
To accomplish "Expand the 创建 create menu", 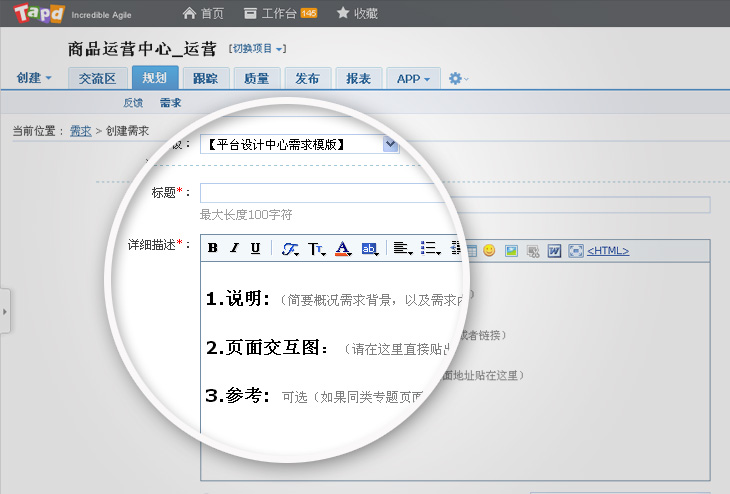I will (x=35, y=79).
